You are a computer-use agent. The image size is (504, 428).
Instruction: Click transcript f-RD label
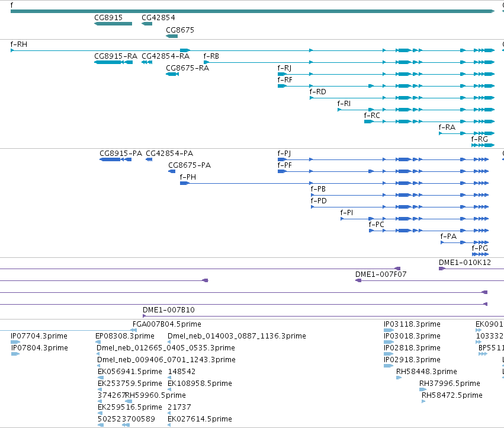tap(317, 92)
